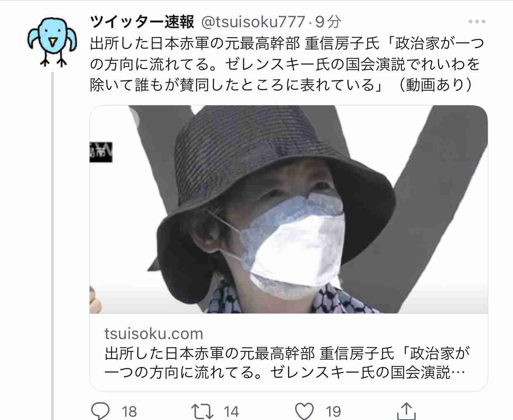This screenshot has width=513, height=420.
Task: Open the share icon for this tweet
Action: pos(406,411)
